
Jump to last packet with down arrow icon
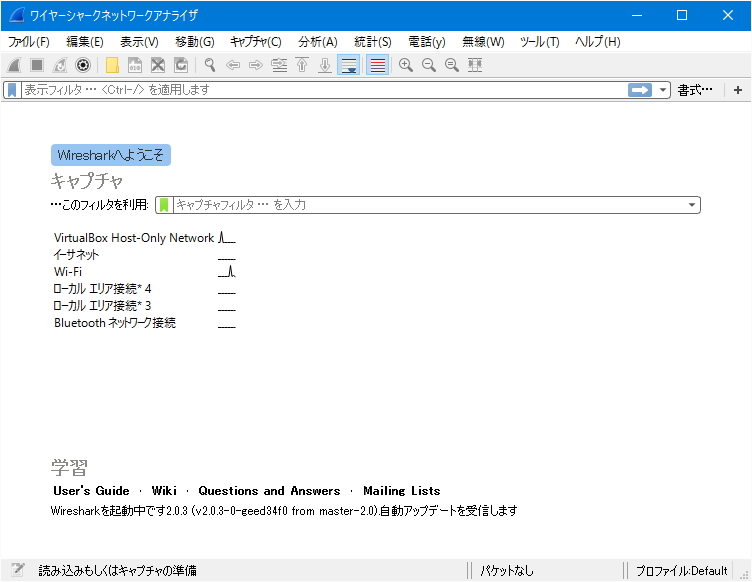[x=325, y=65]
